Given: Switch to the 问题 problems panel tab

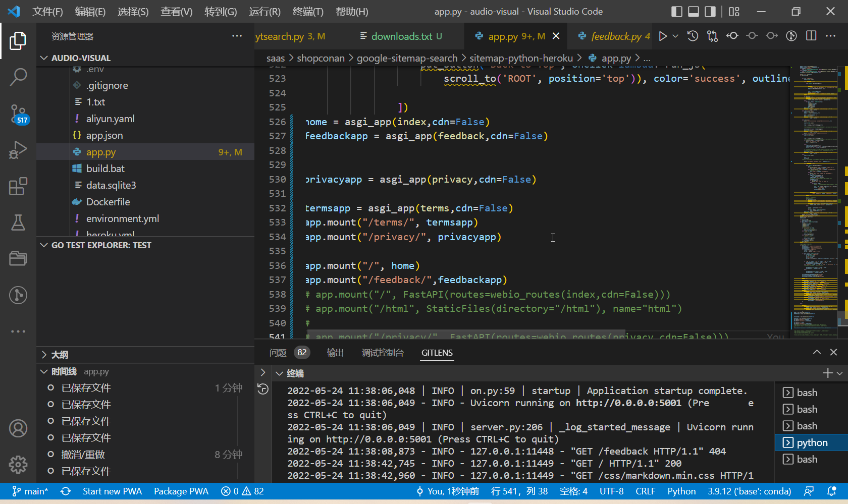Looking at the screenshot, I should tap(278, 353).
